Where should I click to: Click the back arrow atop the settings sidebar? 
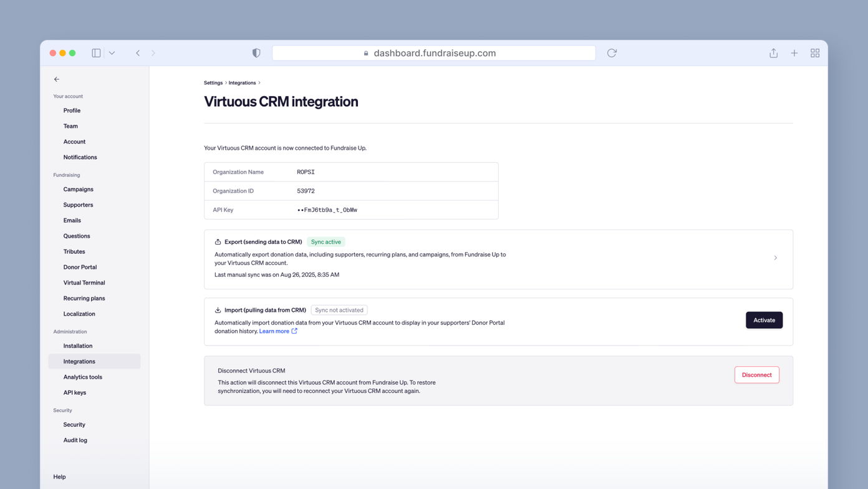pos(57,79)
